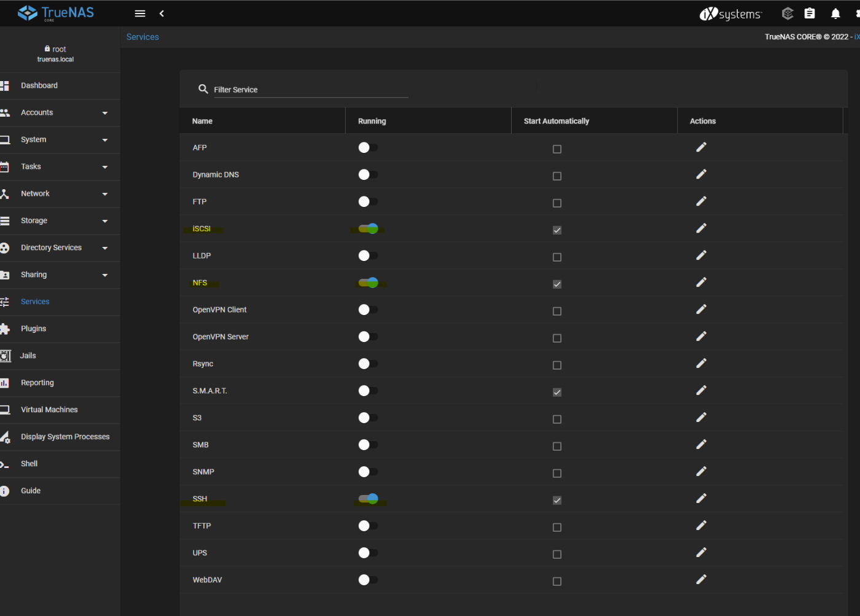Image resolution: width=860 pixels, height=616 pixels.
Task: Edit S.M.A.R.T. service settings
Action: (x=702, y=391)
